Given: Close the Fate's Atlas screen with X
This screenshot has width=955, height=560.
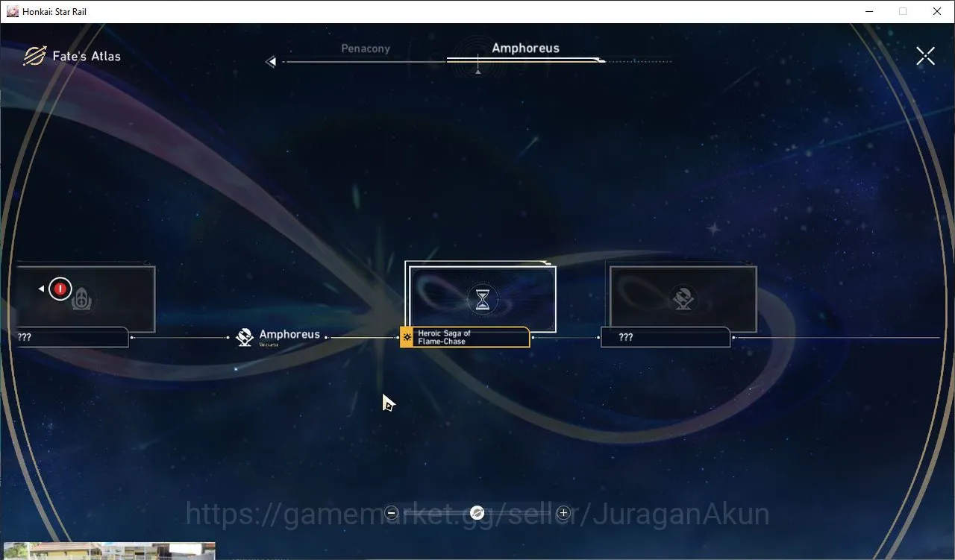Looking at the screenshot, I should (x=925, y=56).
